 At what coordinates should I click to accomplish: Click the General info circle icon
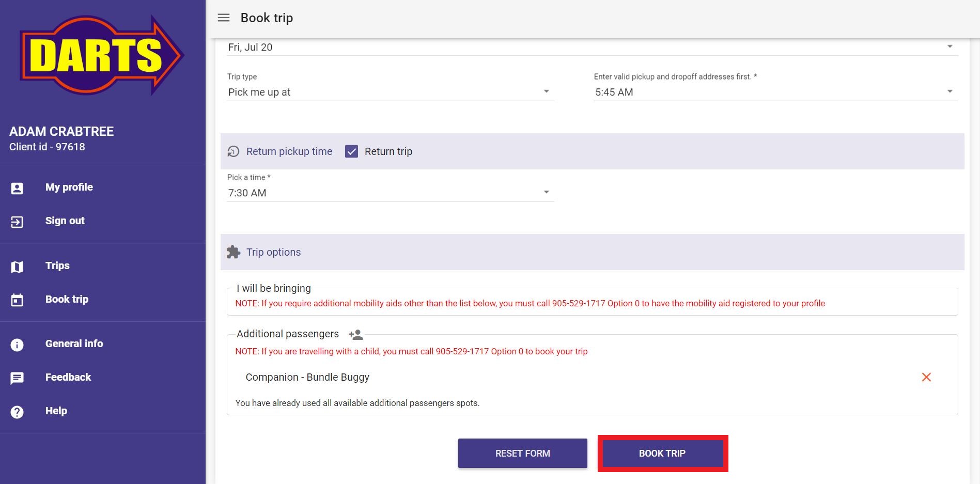17,345
